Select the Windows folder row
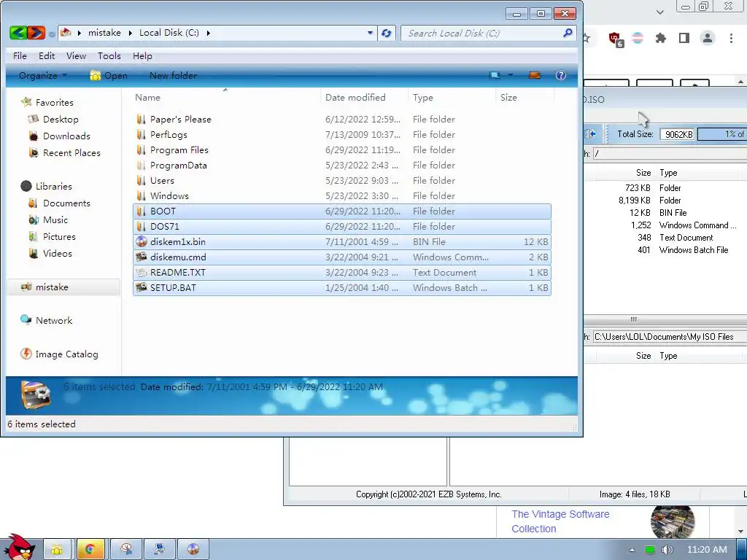The height and width of the screenshot is (560, 747). point(342,195)
